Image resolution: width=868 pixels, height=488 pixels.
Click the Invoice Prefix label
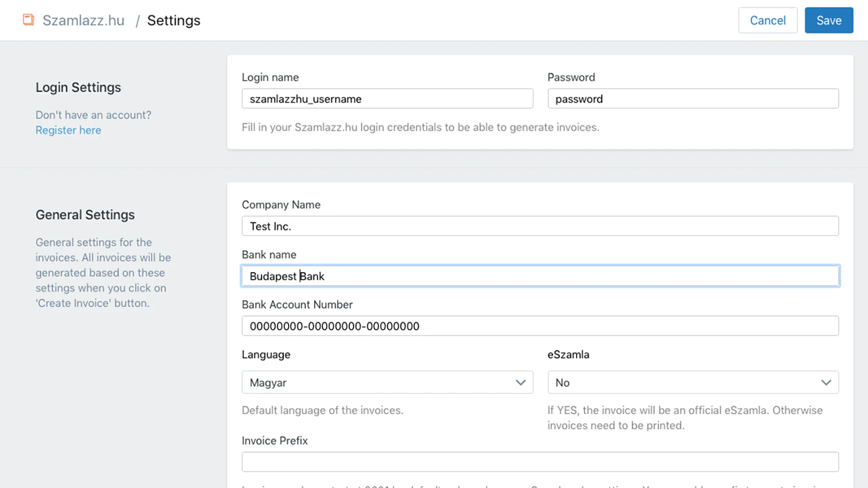pyautogui.click(x=275, y=441)
